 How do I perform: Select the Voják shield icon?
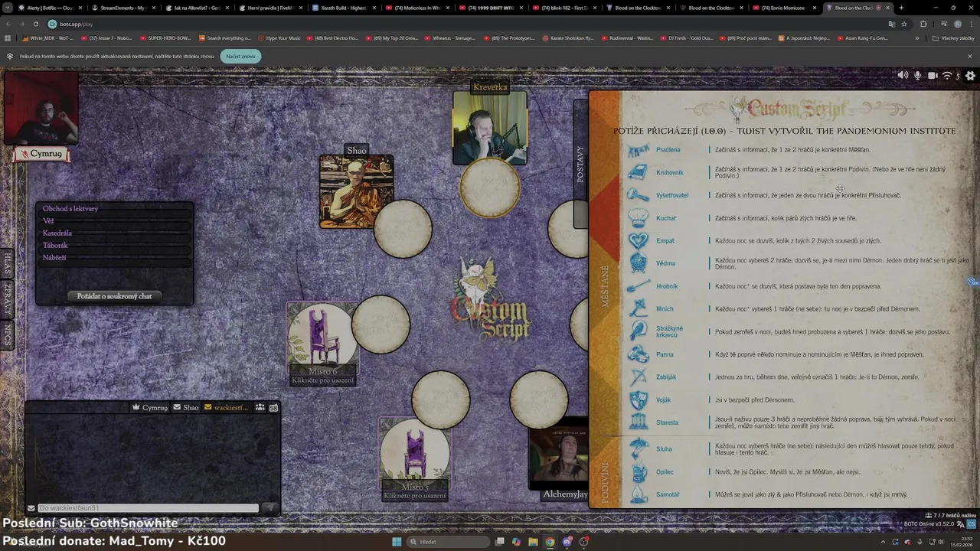pos(638,399)
